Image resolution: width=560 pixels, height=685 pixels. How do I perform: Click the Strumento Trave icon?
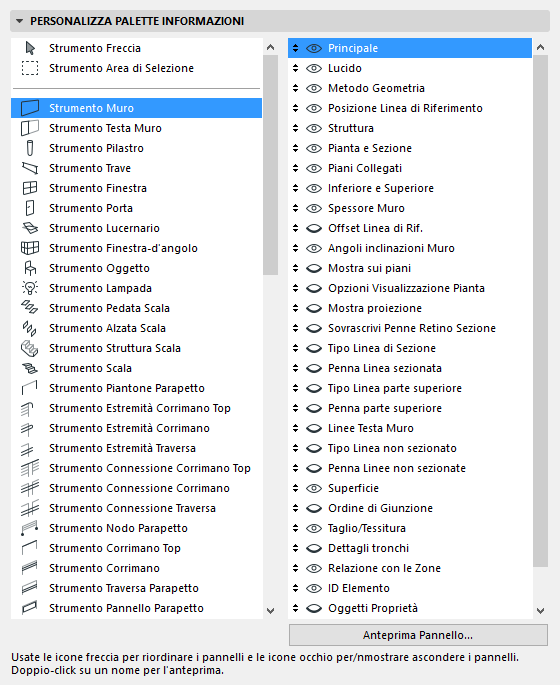(x=30, y=168)
